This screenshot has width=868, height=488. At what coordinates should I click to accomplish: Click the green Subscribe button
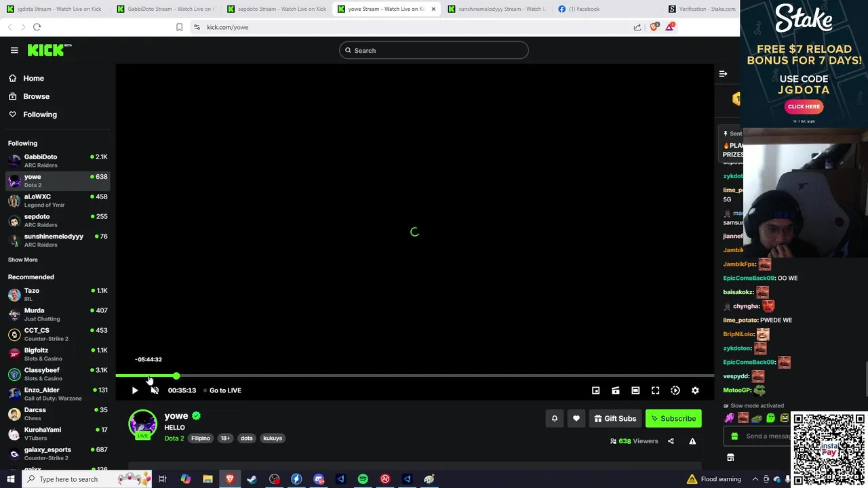673,419
